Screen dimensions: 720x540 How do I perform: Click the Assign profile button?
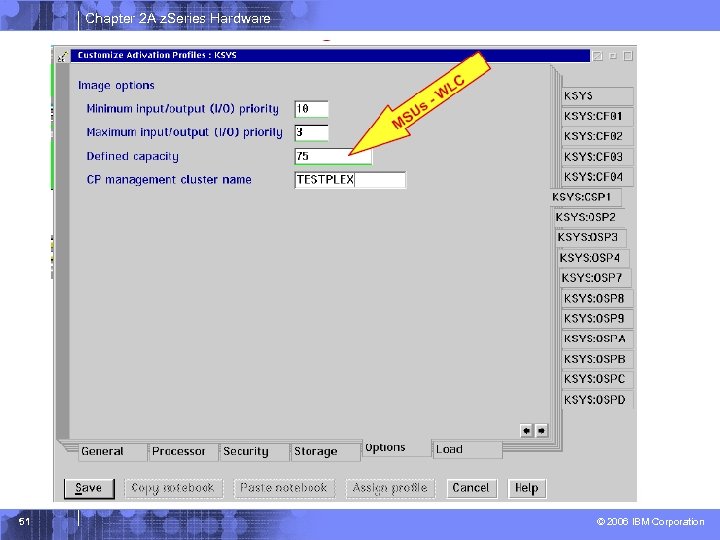tap(390, 488)
